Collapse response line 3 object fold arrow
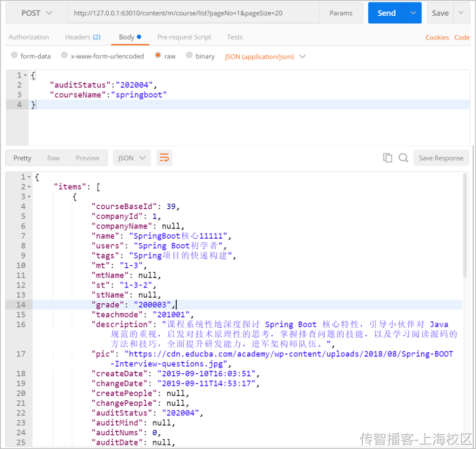This screenshot has width=476, height=449. (29, 197)
